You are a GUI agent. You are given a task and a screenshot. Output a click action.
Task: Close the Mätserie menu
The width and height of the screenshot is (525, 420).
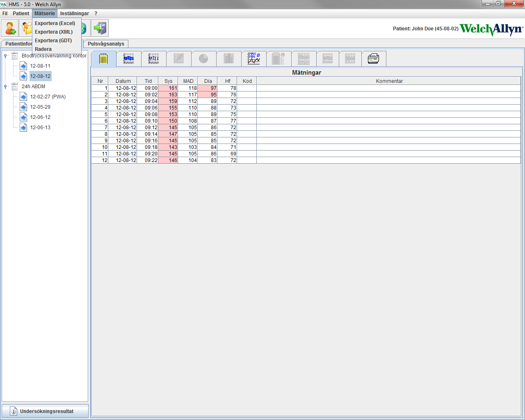(45, 14)
